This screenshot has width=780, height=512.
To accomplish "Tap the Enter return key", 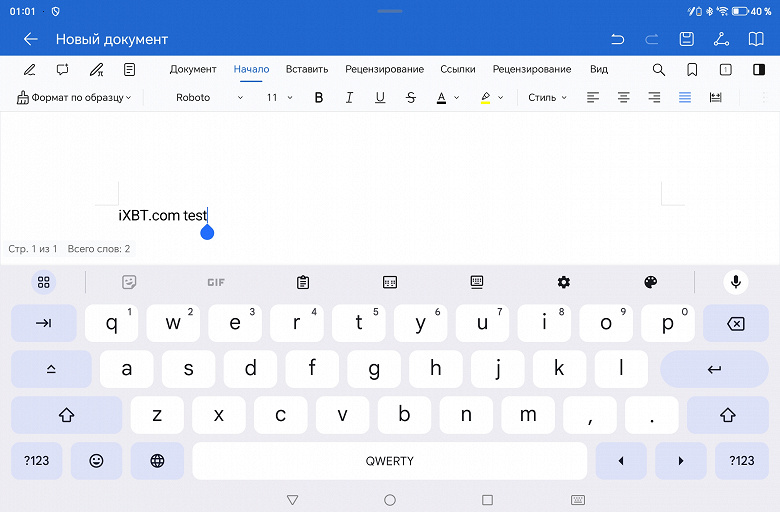I will [714, 369].
